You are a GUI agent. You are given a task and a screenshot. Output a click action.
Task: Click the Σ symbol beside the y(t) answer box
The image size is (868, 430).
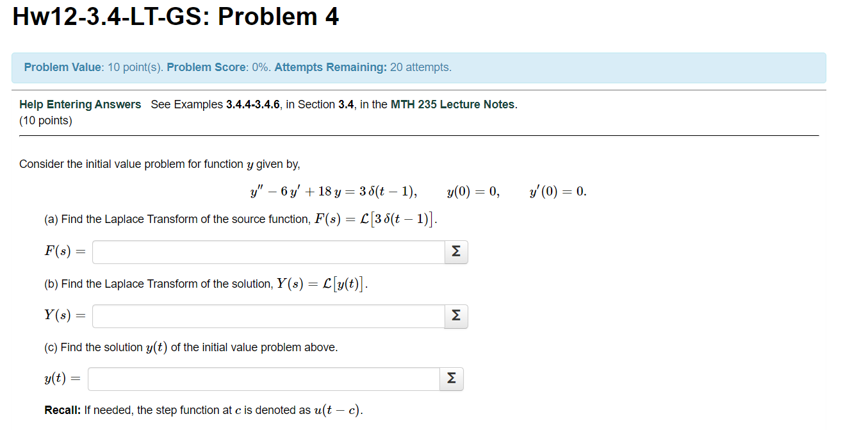click(451, 379)
